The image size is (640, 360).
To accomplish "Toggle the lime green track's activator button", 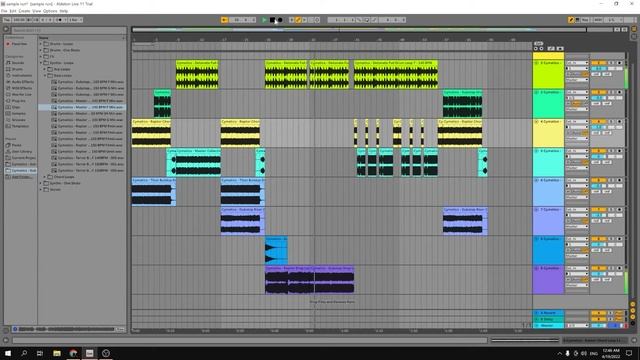I will point(599,63).
